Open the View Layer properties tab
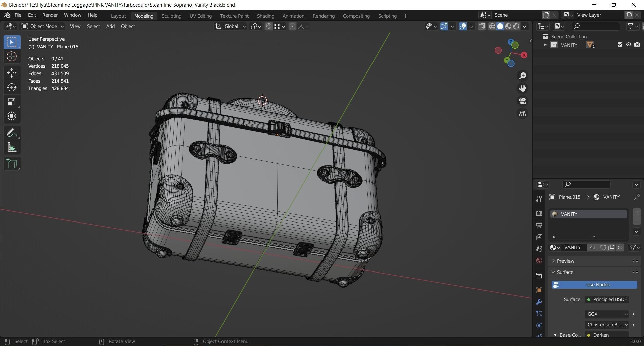 point(539,237)
